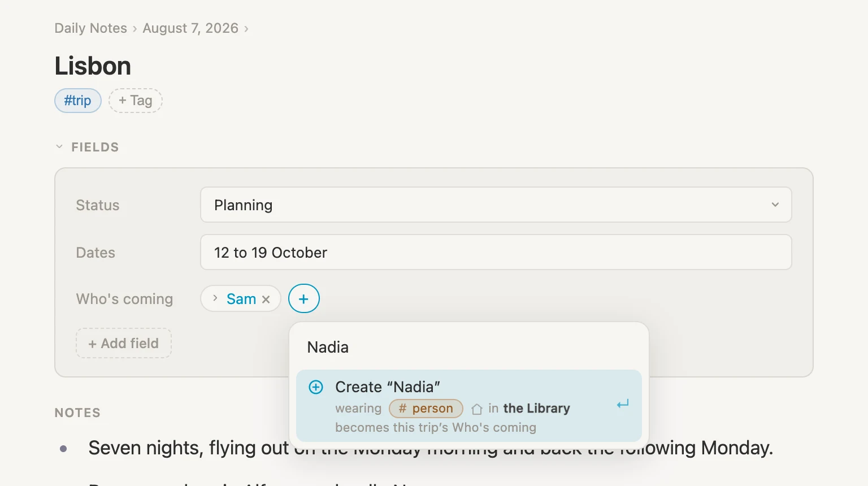Click the Who's coming field label
This screenshot has height=486, width=868.
(x=124, y=299)
